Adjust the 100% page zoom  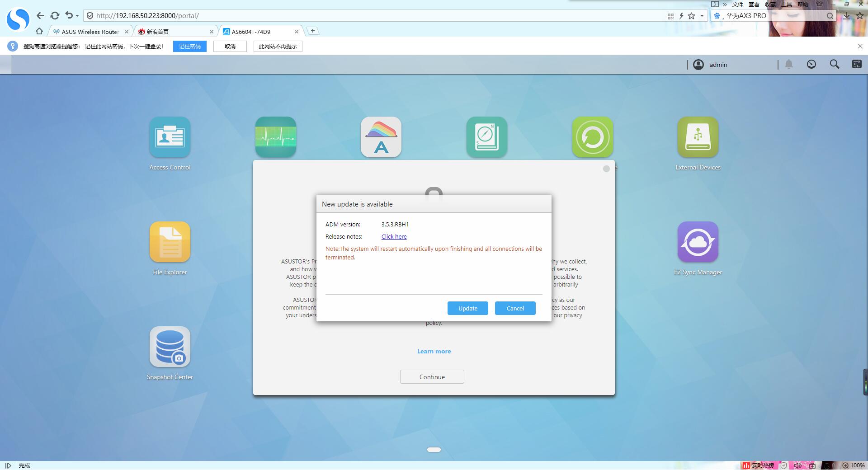pos(854,465)
